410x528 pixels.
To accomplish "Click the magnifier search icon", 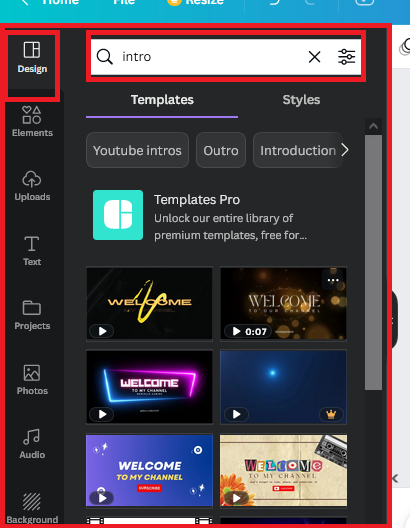I will 104,57.
